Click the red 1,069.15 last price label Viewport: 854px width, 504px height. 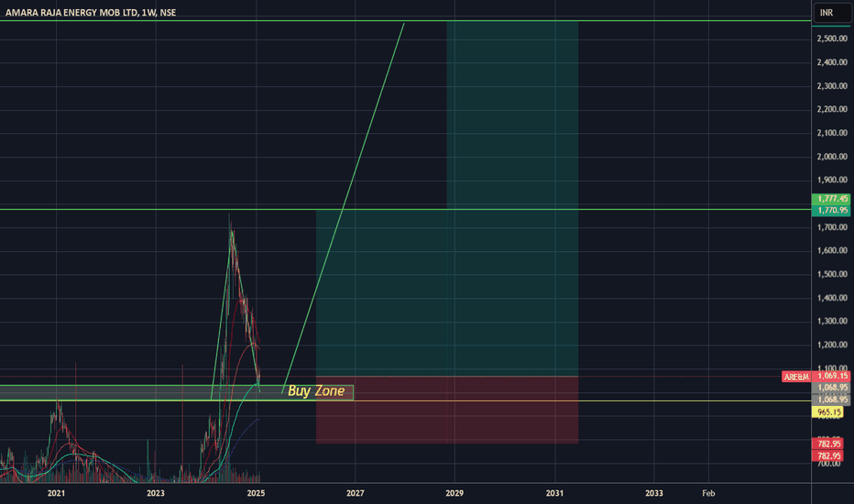pos(830,376)
